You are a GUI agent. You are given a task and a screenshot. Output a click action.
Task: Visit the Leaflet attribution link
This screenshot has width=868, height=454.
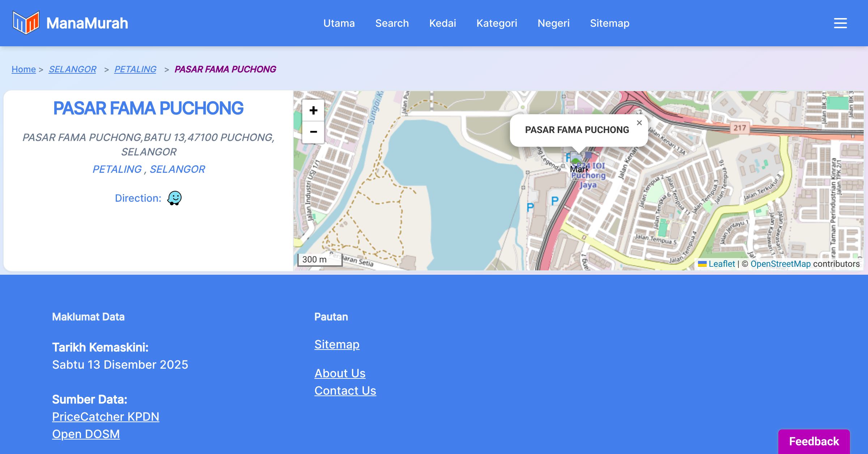point(722,264)
